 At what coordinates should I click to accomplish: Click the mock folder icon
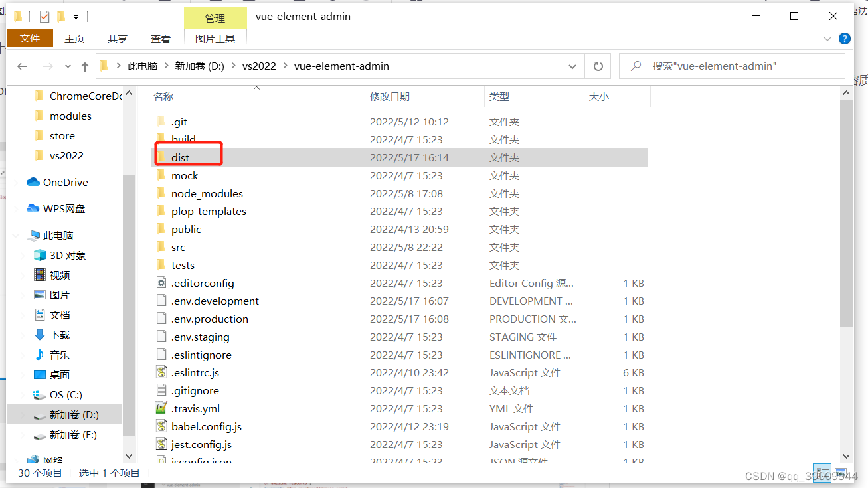point(160,175)
